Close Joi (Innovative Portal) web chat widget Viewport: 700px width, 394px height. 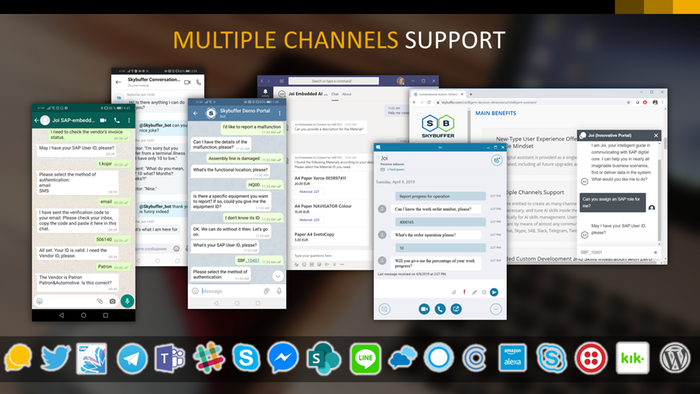point(656,135)
